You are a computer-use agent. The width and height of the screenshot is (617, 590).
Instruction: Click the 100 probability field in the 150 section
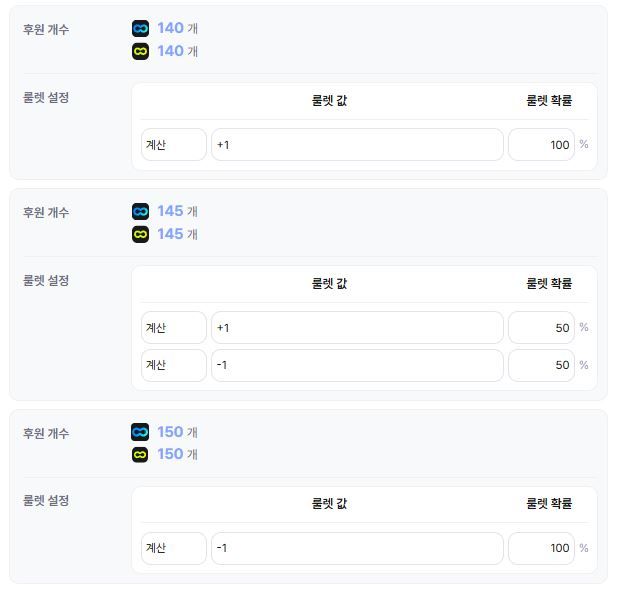541,548
